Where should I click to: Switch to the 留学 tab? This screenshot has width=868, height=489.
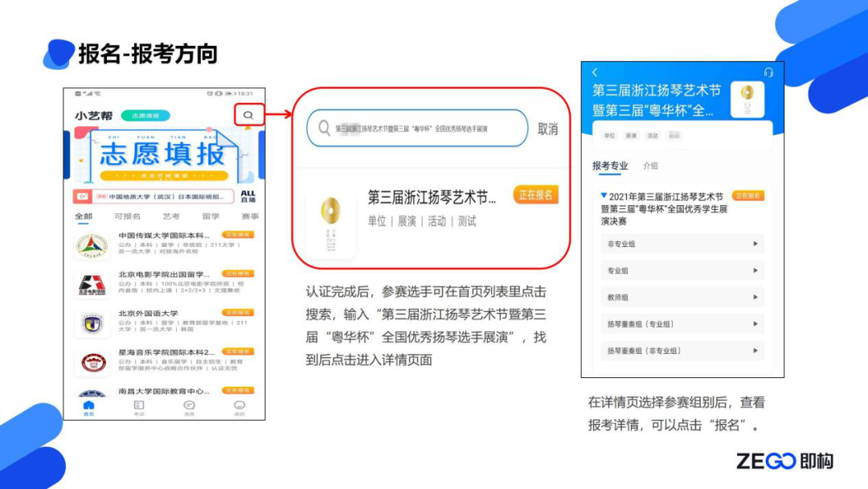211,216
